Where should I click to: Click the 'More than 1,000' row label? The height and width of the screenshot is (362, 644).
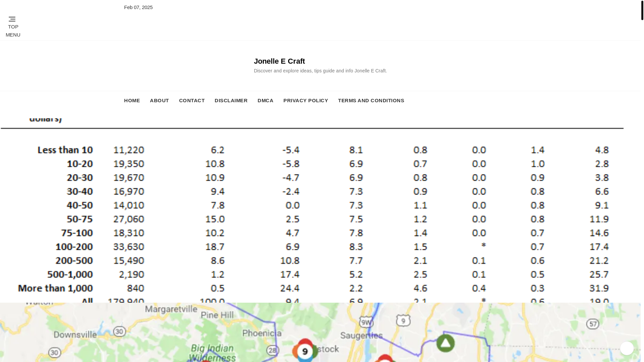(55, 288)
